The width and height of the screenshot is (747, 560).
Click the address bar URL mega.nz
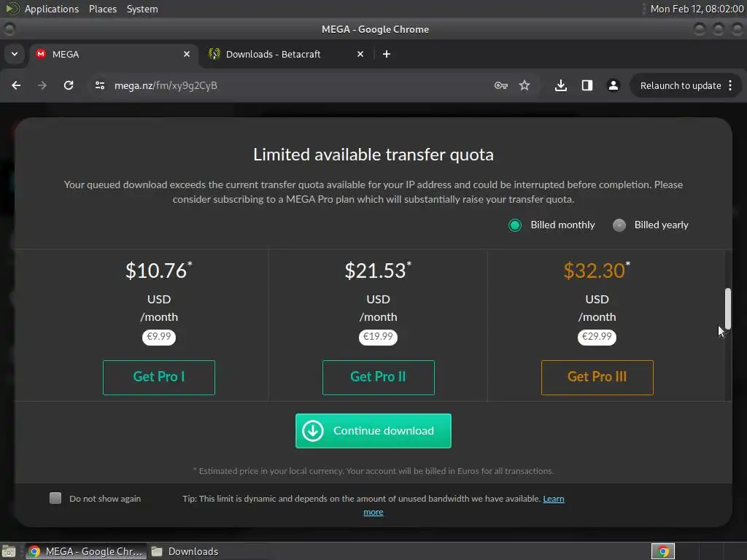click(x=166, y=85)
